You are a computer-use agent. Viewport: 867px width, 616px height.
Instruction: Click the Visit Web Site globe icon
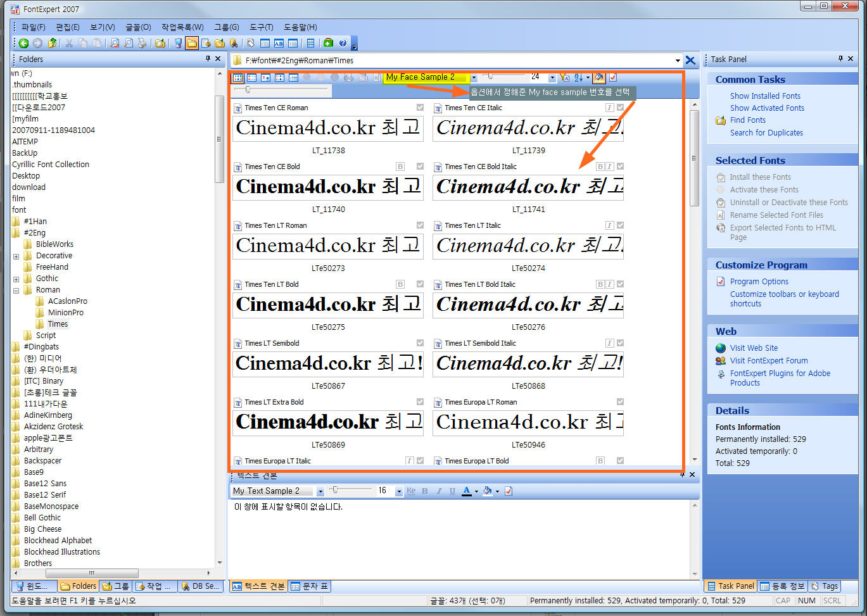[x=721, y=348]
